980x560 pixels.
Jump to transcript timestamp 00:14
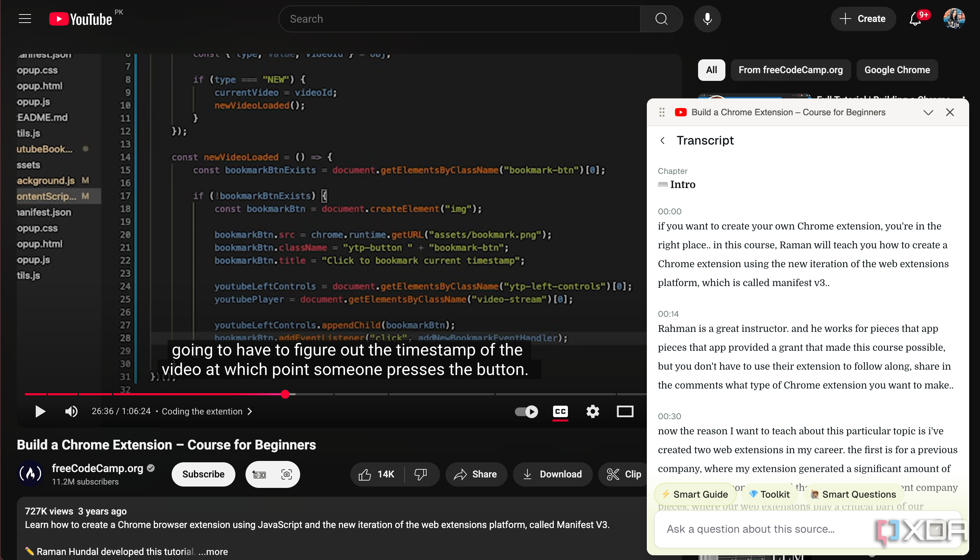coord(668,314)
